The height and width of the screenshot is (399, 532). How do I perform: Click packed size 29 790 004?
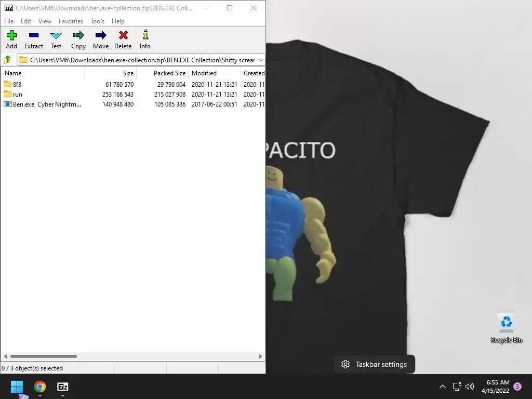(x=171, y=84)
